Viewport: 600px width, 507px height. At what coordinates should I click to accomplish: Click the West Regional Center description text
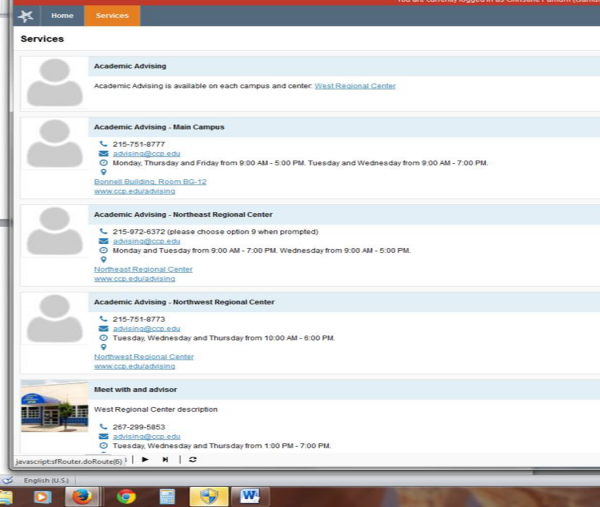156,410
